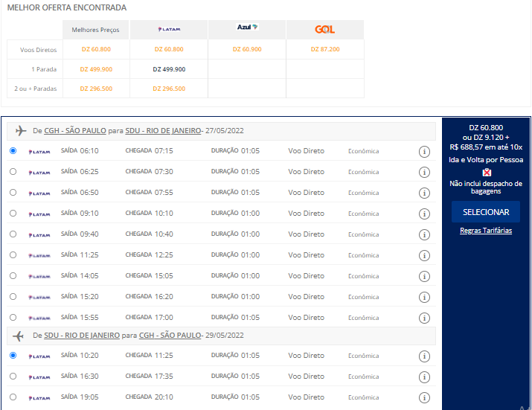This screenshot has height=410, width=532.
Task: Click CGH - SÃO PAULO link in outbound header
Action: [75, 131]
